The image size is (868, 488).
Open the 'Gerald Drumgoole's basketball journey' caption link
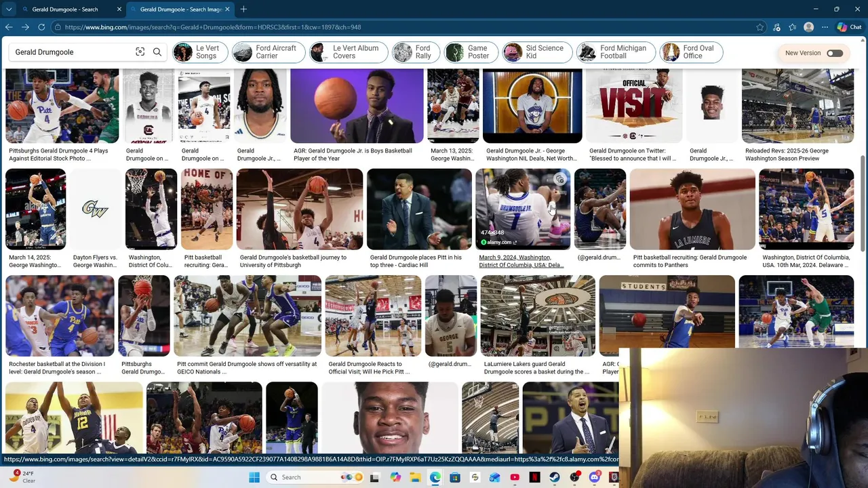point(293,261)
